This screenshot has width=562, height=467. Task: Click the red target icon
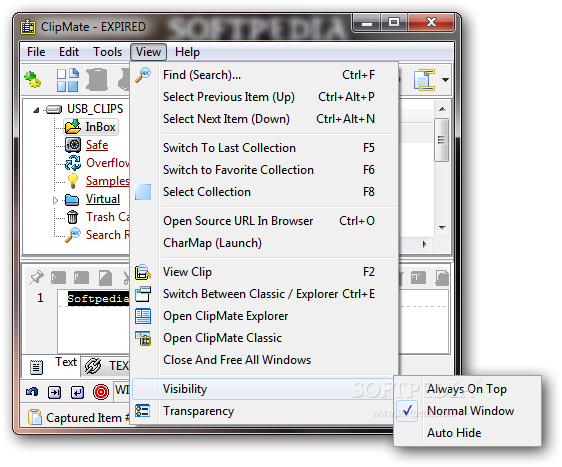click(x=101, y=392)
